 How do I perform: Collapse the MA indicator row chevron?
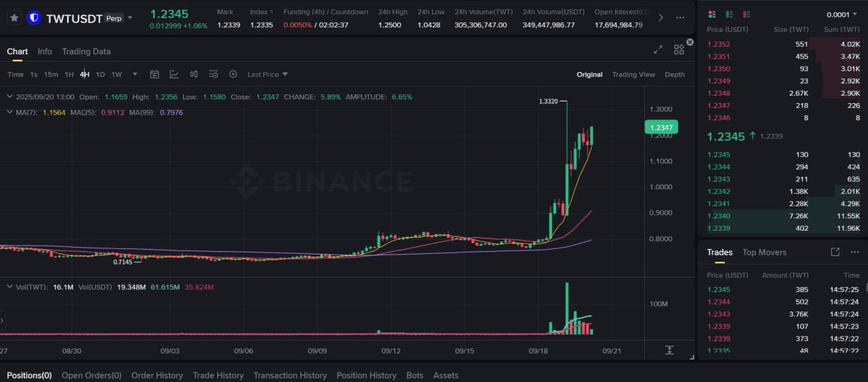(10, 112)
